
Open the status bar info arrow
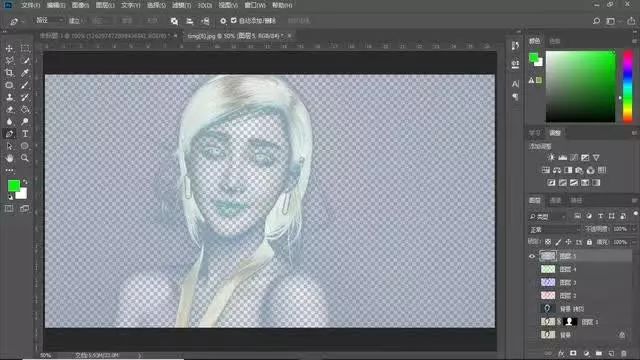(140, 356)
